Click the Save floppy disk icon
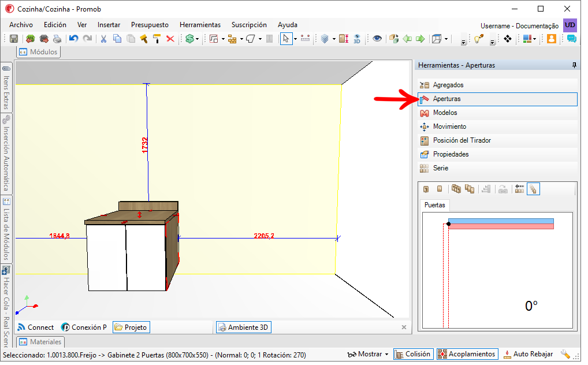Screen dimensions: 588x365 [14, 39]
